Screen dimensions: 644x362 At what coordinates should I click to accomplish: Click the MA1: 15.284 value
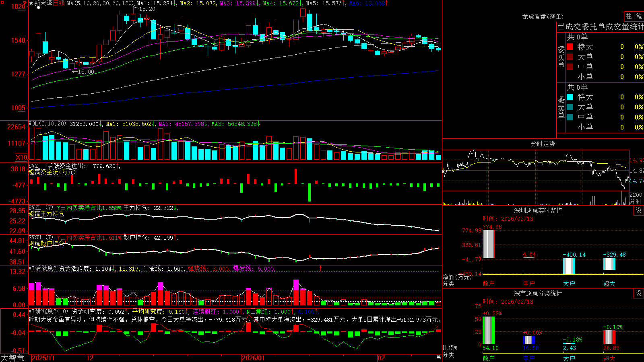pyautogui.click(x=157, y=3)
